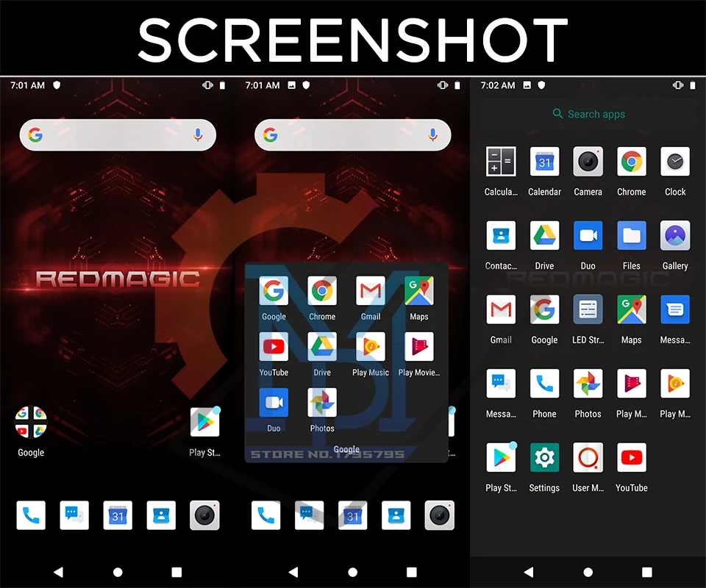Open Contacts from the middle screen dock
The image size is (706, 588).
(396, 515)
